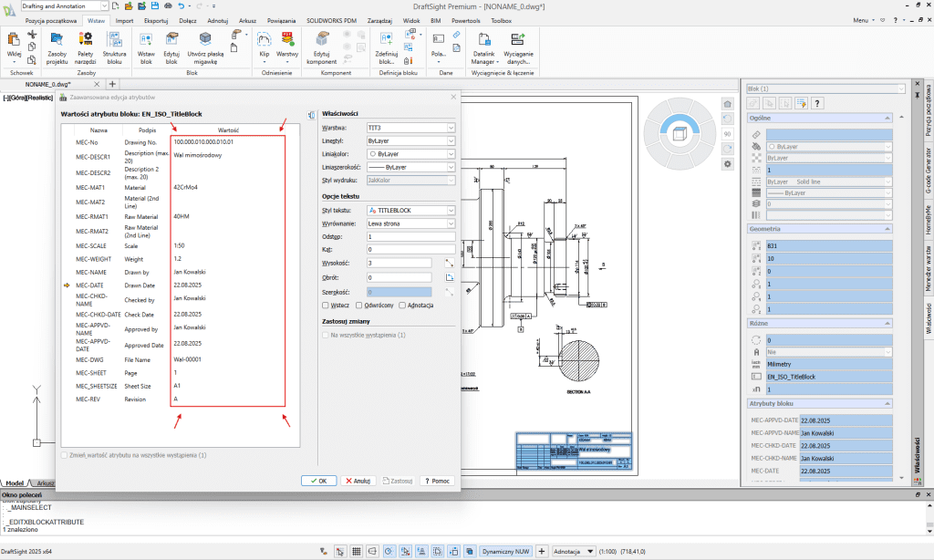This screenshot has width=934, height=560.
Task: Enable the Adnotacja checkbox
Action: pos(402,305)
